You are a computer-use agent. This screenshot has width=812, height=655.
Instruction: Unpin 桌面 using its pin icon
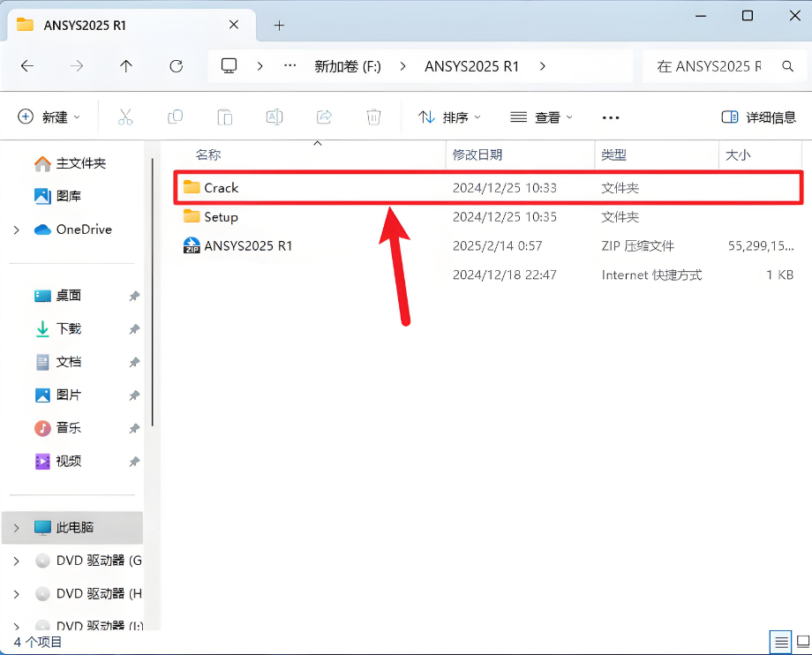pyautogui.click(x=134, y=297)
